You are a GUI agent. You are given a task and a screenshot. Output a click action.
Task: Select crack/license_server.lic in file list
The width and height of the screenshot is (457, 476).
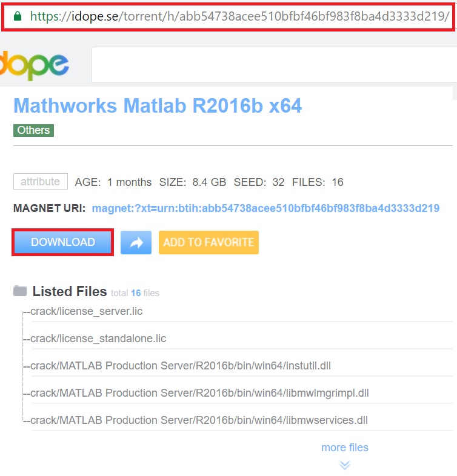pyautogui.click(x=87, y=311)
